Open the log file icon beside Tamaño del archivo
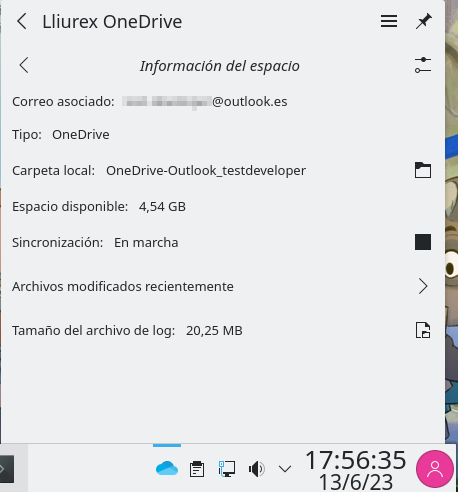 click(423, 330)
